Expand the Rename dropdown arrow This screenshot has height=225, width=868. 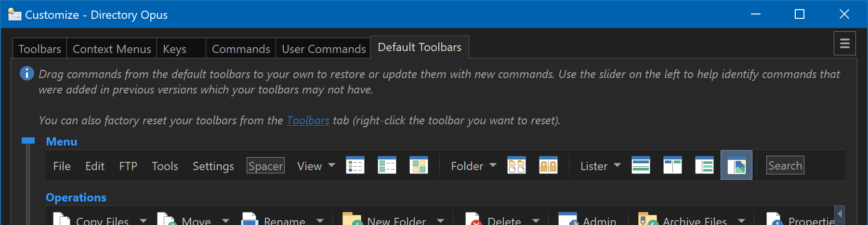click(320, 220)
